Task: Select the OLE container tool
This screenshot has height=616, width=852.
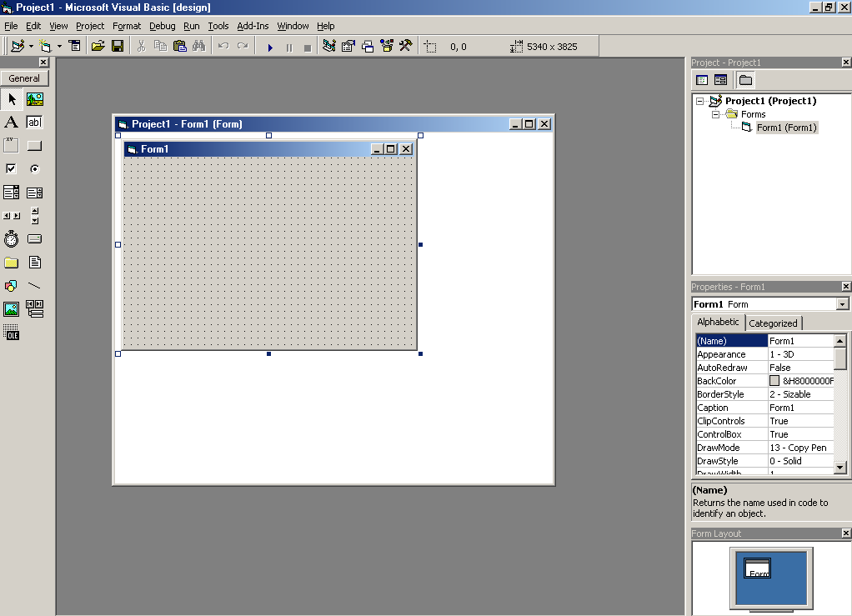Action: pyautogui.click(x=12, y=333)
